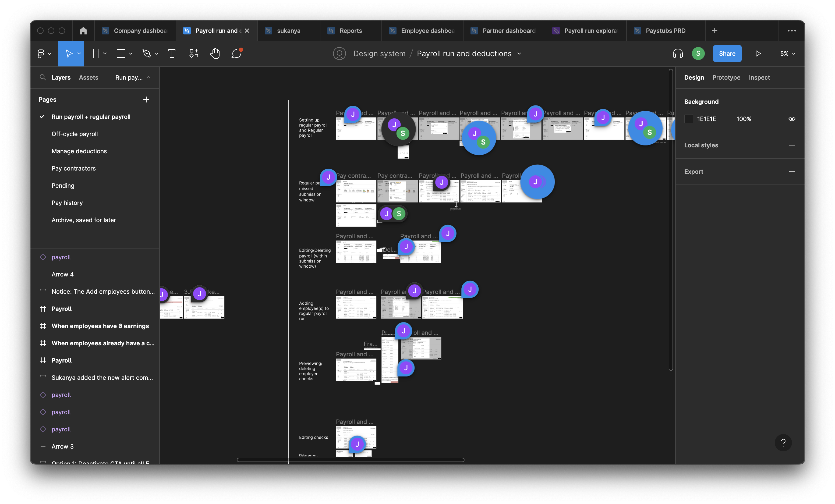The height and width of the screenshot is (504, 835).
Task: Open the Pay history page
Action: point(67,203)
